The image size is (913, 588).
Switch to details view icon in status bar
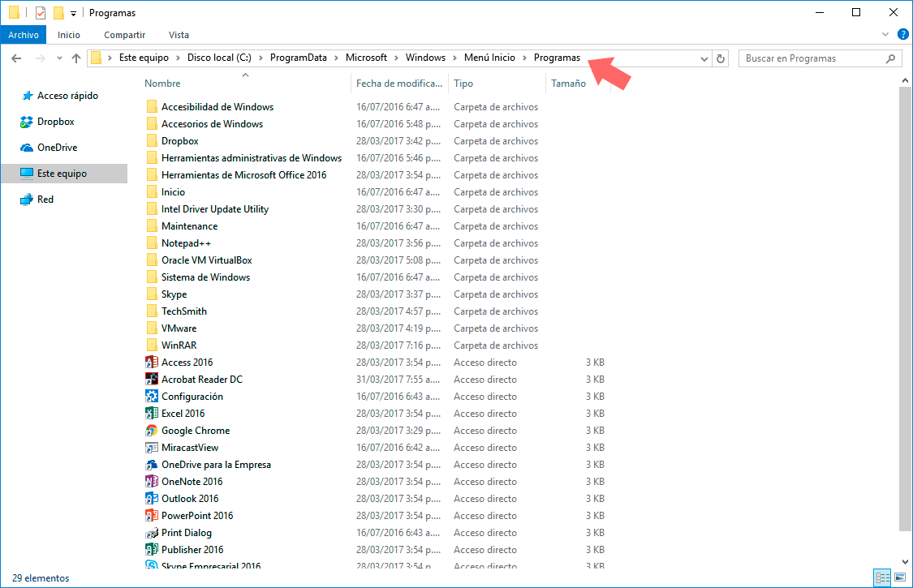click(883, 577)
